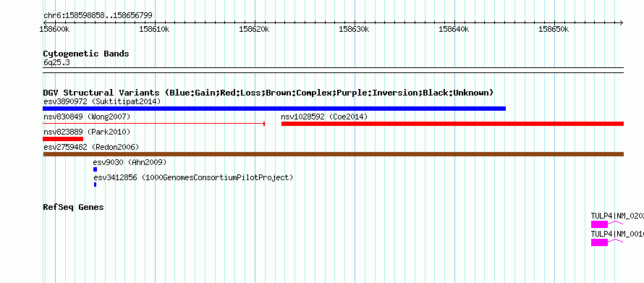
Task: Click the thick red nsv1028592 loss bar
Action: [x=452, y=124]
